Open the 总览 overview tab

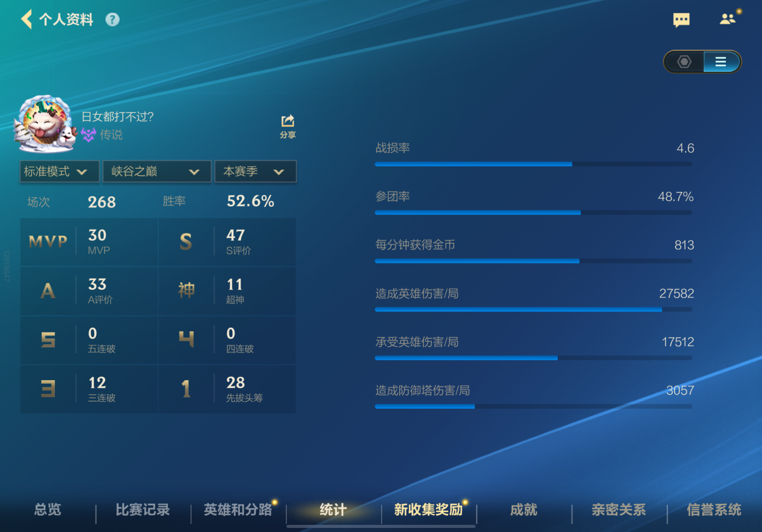[48, 510]
